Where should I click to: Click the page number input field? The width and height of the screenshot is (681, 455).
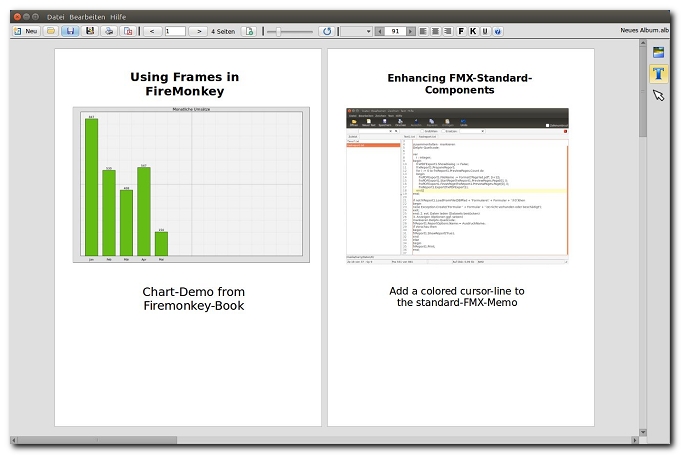pos(175,31)
